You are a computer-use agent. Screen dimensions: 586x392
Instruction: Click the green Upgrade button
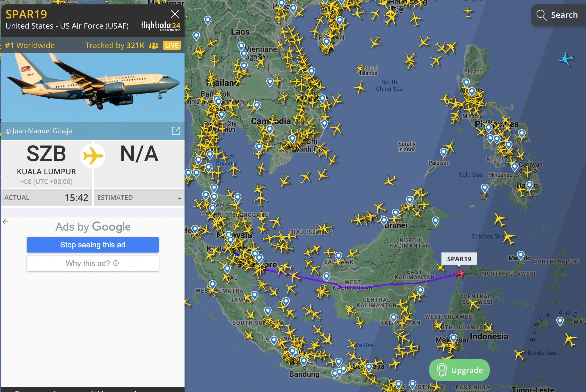[459, 370]
